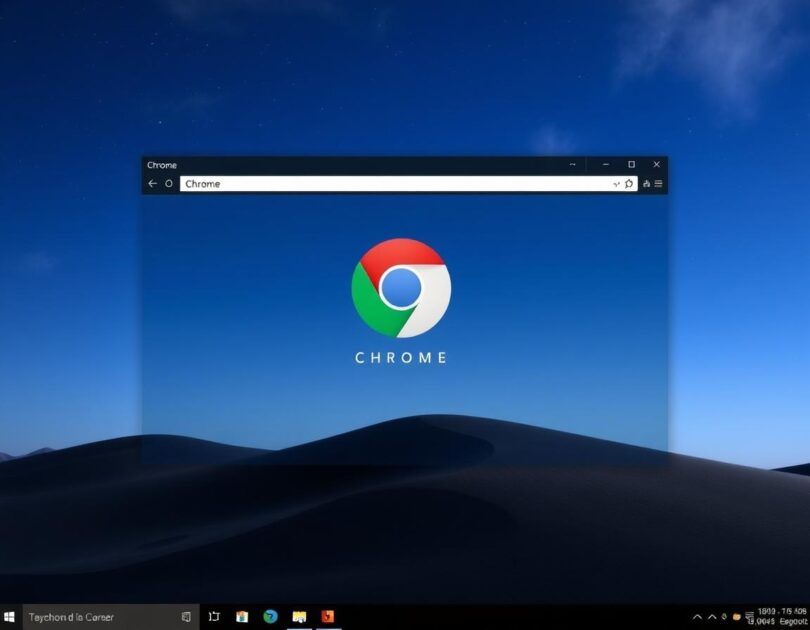This screenshot has height=630, width=810.
Task: Open the blue-green round icon on taskbar
Action: pyautogui.click(x=270, y=617)
